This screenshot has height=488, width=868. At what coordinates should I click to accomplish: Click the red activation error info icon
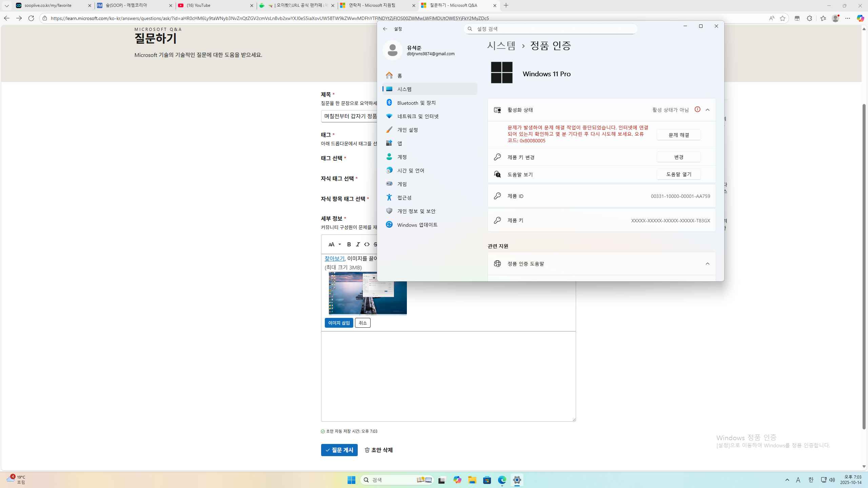click(x=697, y=109)
